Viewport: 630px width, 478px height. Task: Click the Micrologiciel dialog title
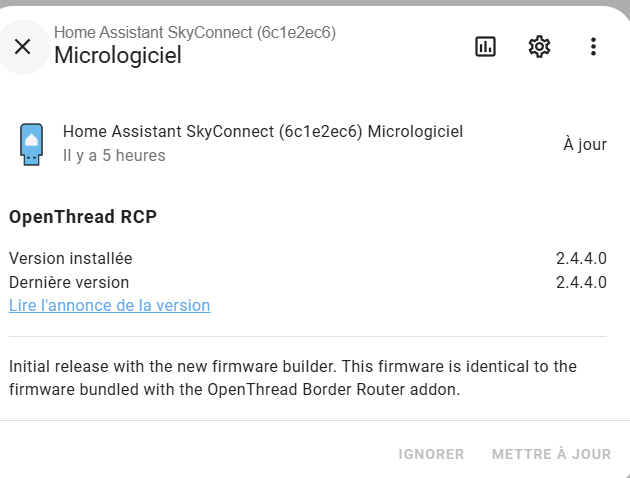[118, 55]
